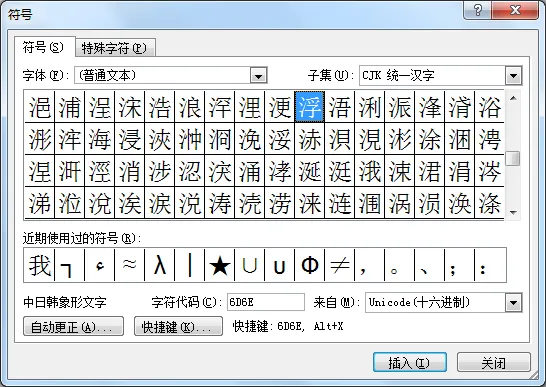546x387 pixels.
Task: Select the 涟 character in the grid
Action: 340,203
